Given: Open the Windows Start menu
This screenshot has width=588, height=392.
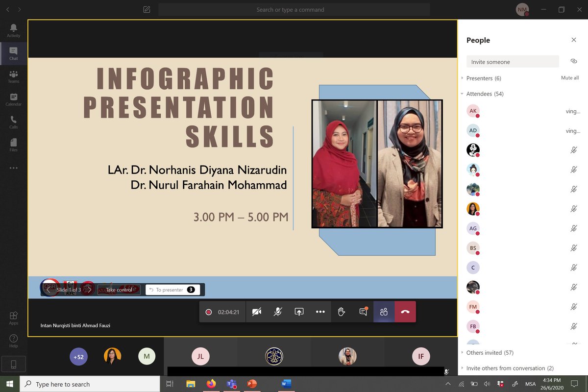Looking at the screenshot, I should pyautogui.click(x=9, y=384).
